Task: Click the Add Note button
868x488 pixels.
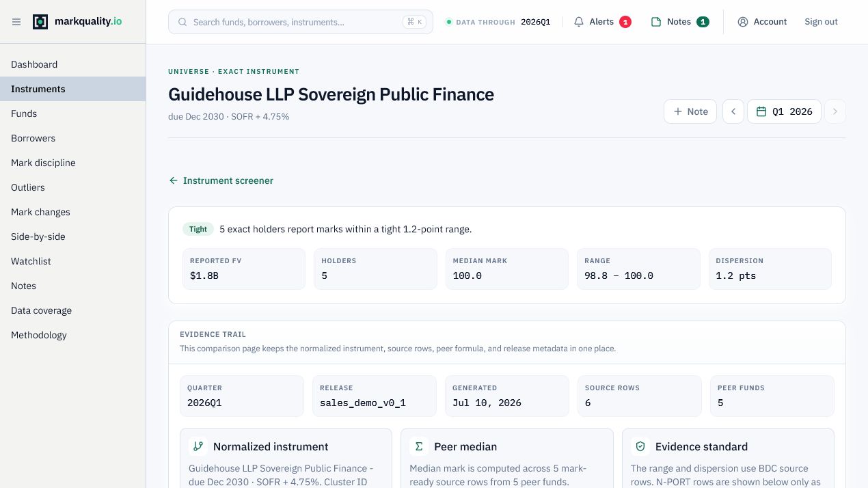Action: pos(690,111)
